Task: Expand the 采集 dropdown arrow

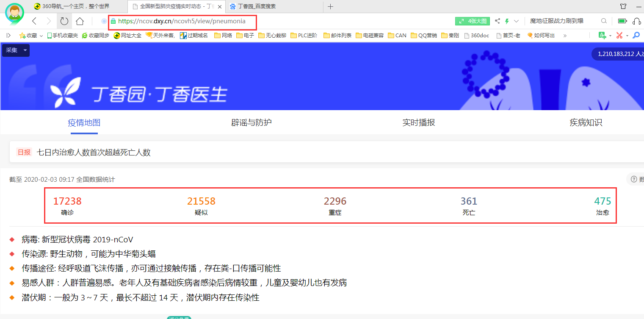Action: [x=25, y=50]
